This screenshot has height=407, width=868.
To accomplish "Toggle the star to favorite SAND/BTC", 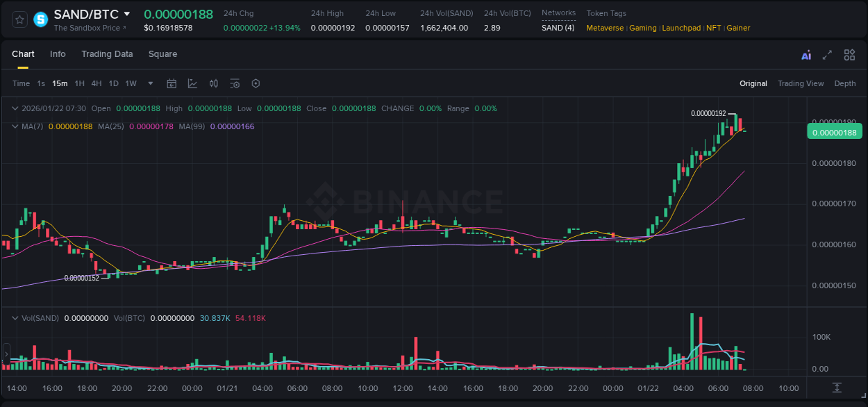I will click(x=19, y=19).
